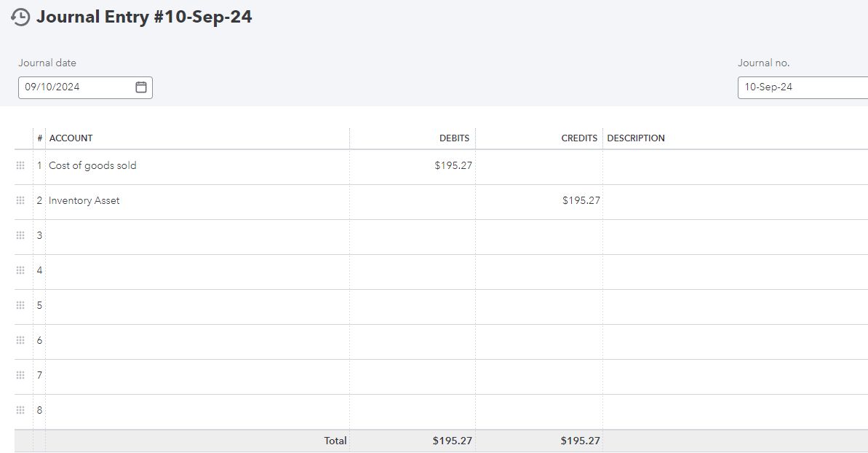This screenshot has height=453, width=868.
Task: Grab the drag handle for row 1
Action: (x=20, y=166)
